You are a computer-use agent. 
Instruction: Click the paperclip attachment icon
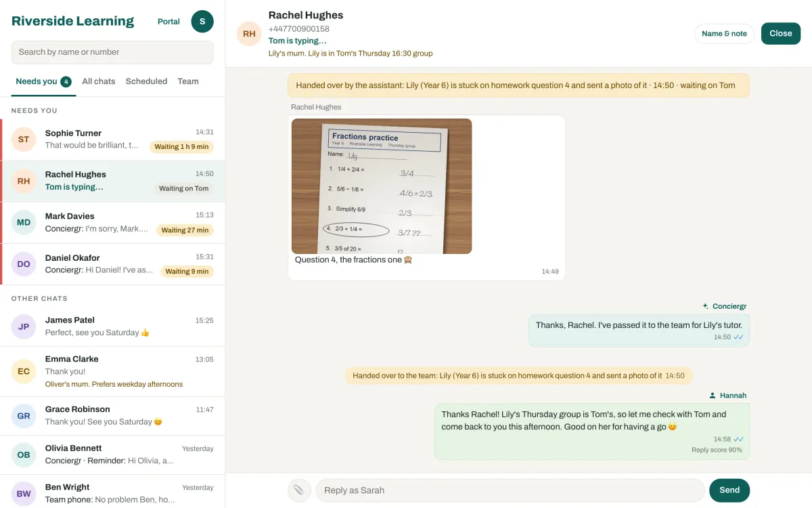tap(299, 490)
